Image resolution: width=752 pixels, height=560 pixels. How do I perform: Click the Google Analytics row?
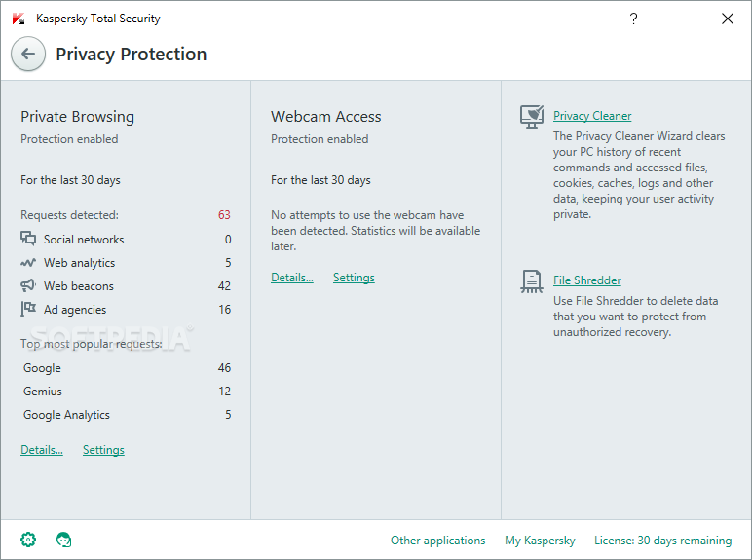click(x=127, y=415)
